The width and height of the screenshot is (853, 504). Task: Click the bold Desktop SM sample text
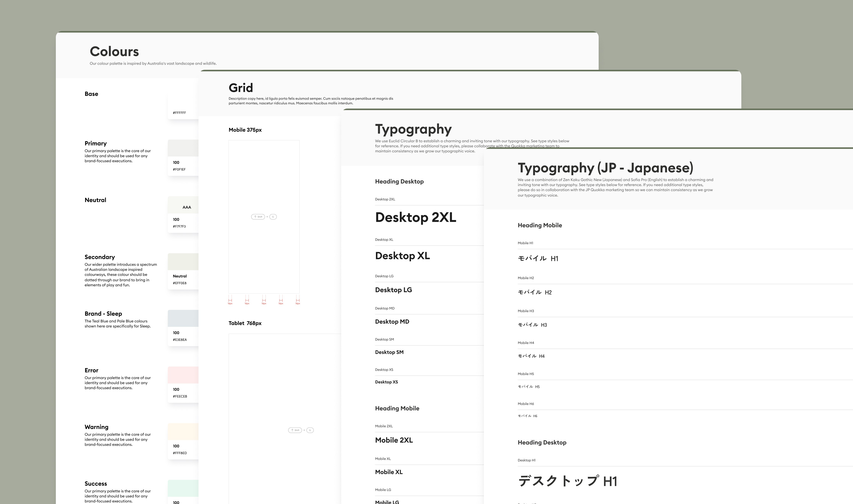[x=389, y=352]
